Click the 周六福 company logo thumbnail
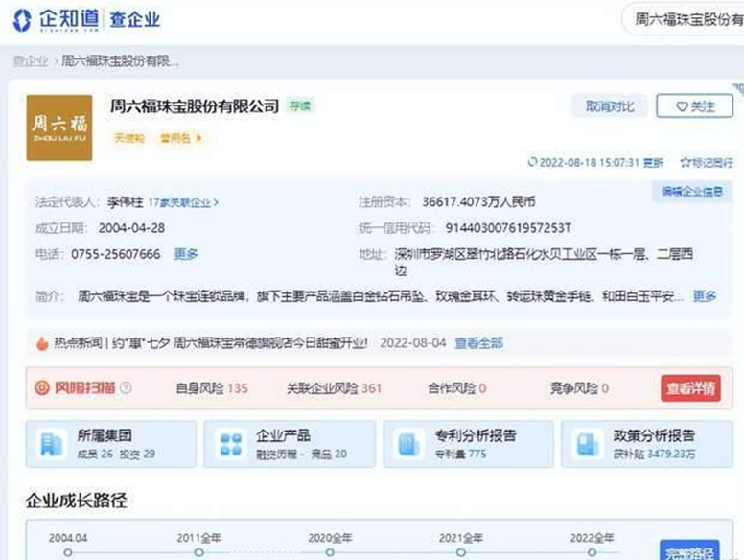The height and width of the screenshot is (560, 744). (x=59, y=128)
